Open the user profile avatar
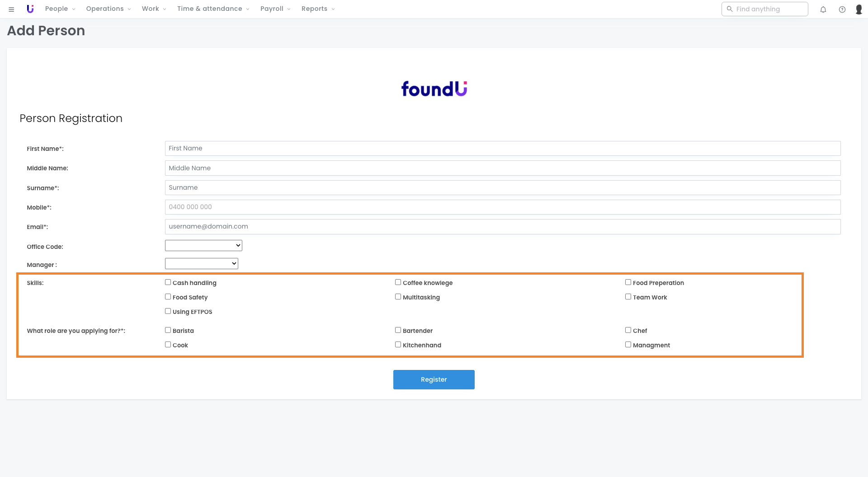 [859, 9]
